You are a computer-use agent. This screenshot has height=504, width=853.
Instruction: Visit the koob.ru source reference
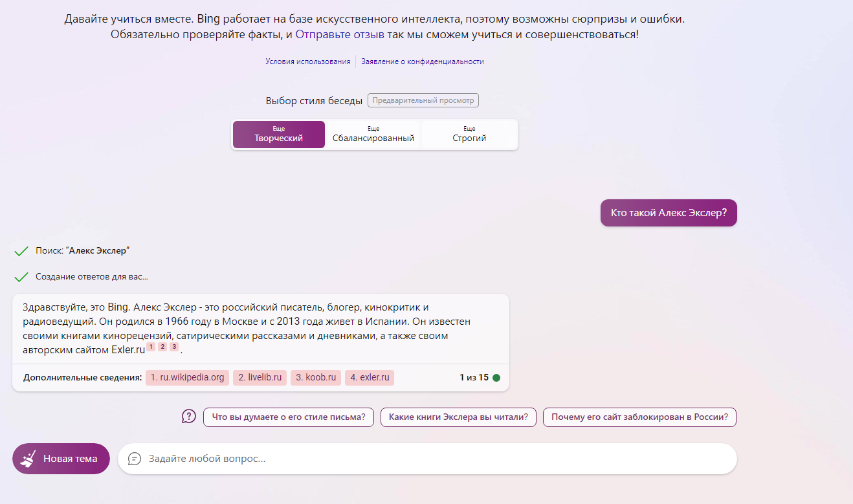[316, 378]
